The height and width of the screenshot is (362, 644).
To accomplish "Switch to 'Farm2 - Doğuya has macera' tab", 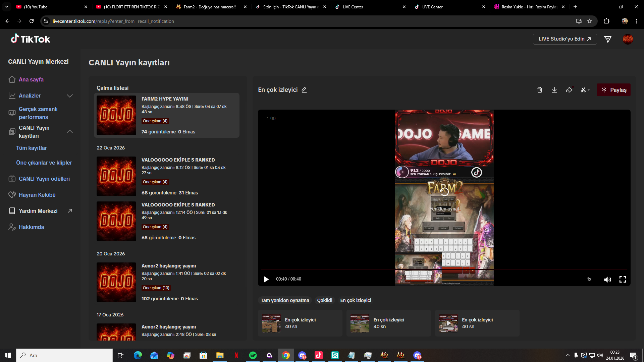I will click(x=211, y=7).
